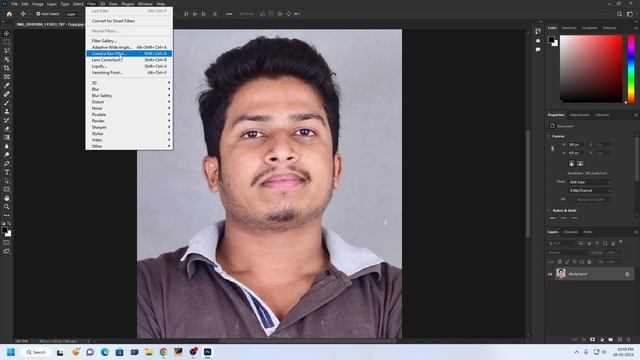Select the Hand tool
The height and width of the screenshot is (360, 640).
pos(7,198)
